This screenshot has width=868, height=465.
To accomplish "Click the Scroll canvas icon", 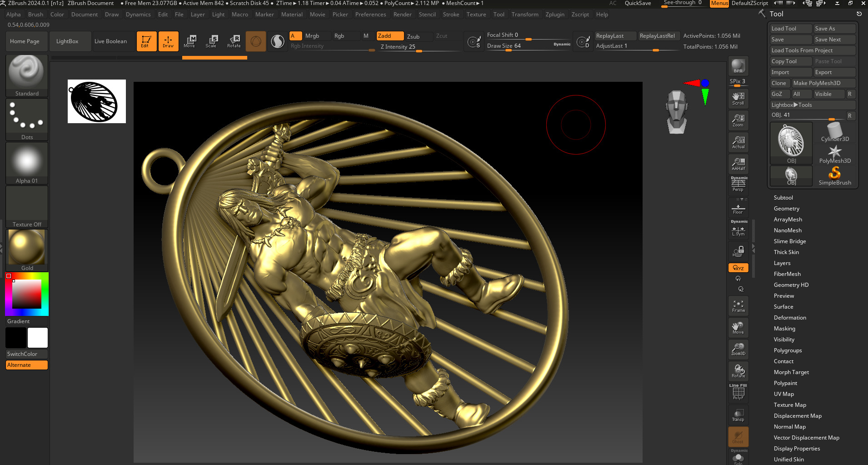I will (738, 99).
